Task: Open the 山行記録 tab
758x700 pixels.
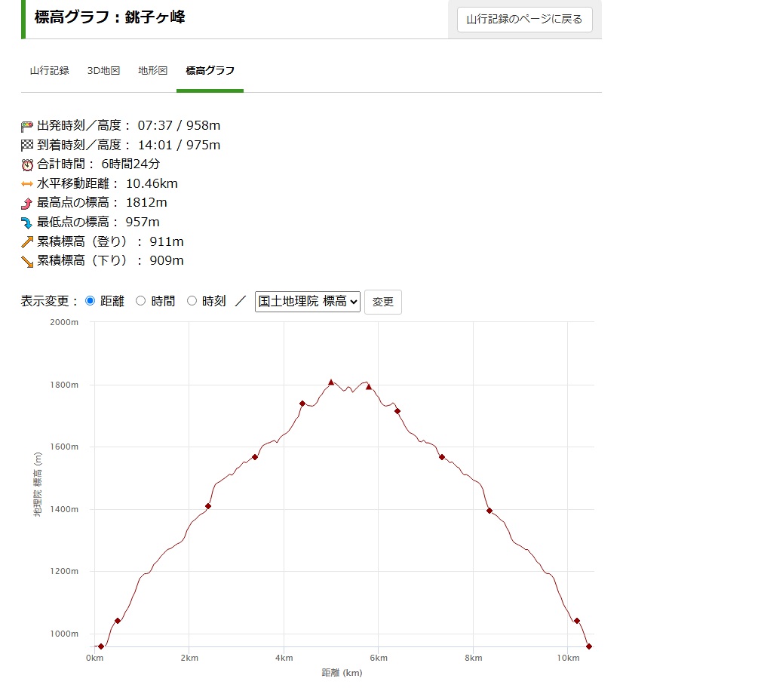Action: (x=50, y=71)
